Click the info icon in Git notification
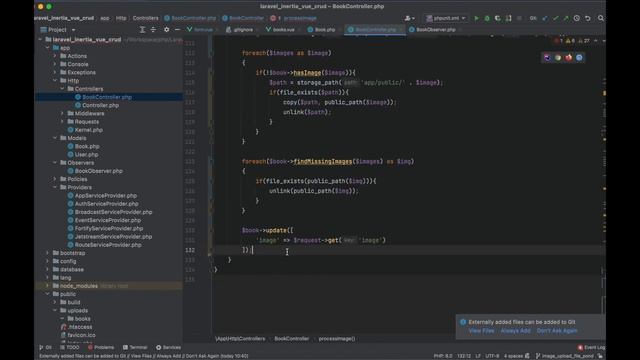This screenshot has height=360, width=640. (463, 322)
